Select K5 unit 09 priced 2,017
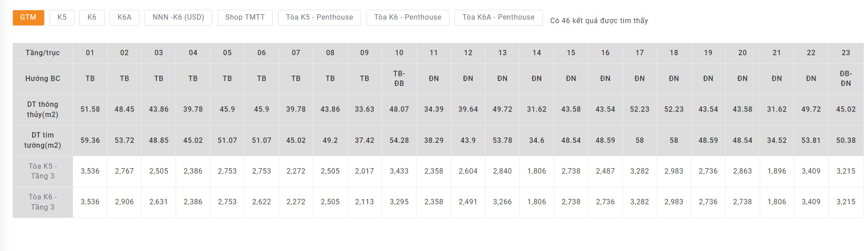Image resolution: width=868 pixels, height=251 pixels. tap(364, 171)
